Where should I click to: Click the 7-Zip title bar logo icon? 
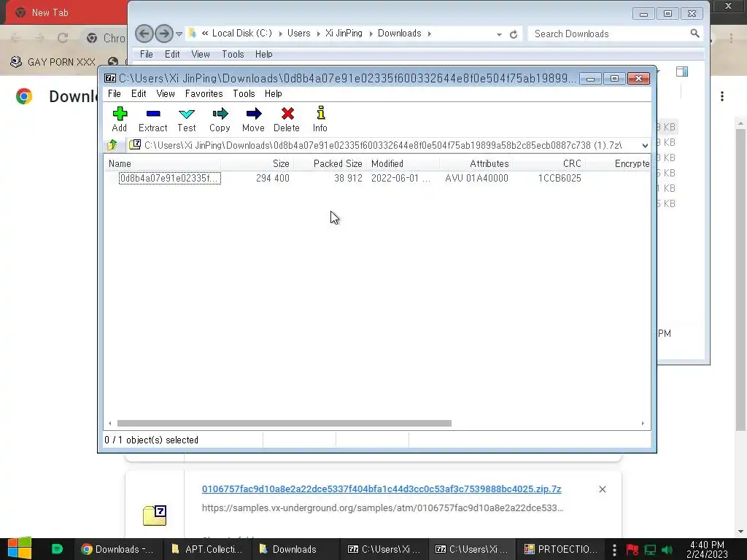tap(110, 78)
